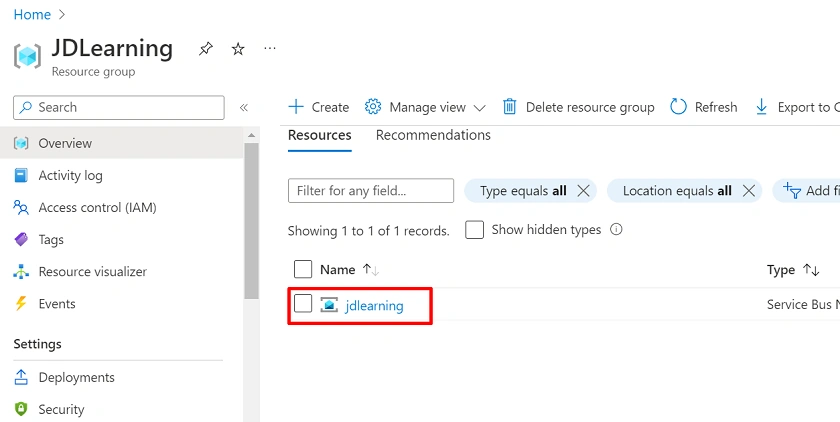Open the Type equals all filter
This screenshot has height=422, width=840.
[x=523, y=191]
